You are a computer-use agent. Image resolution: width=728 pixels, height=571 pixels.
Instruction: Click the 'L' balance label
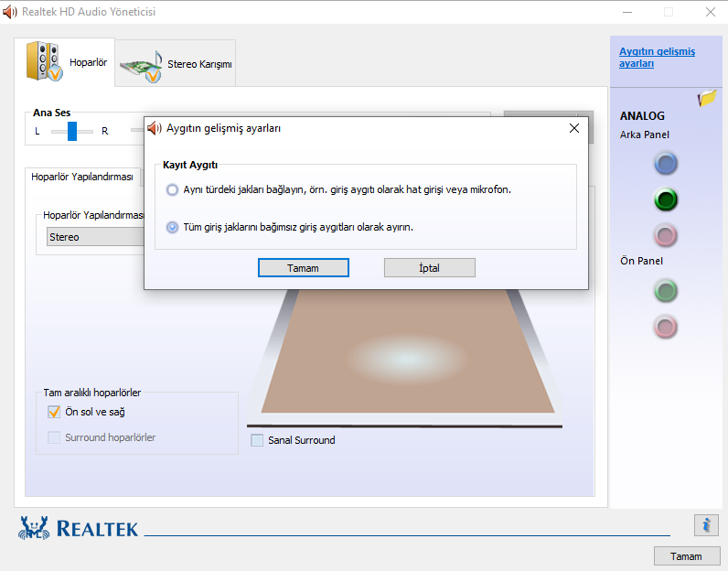[x=37, y=132]
